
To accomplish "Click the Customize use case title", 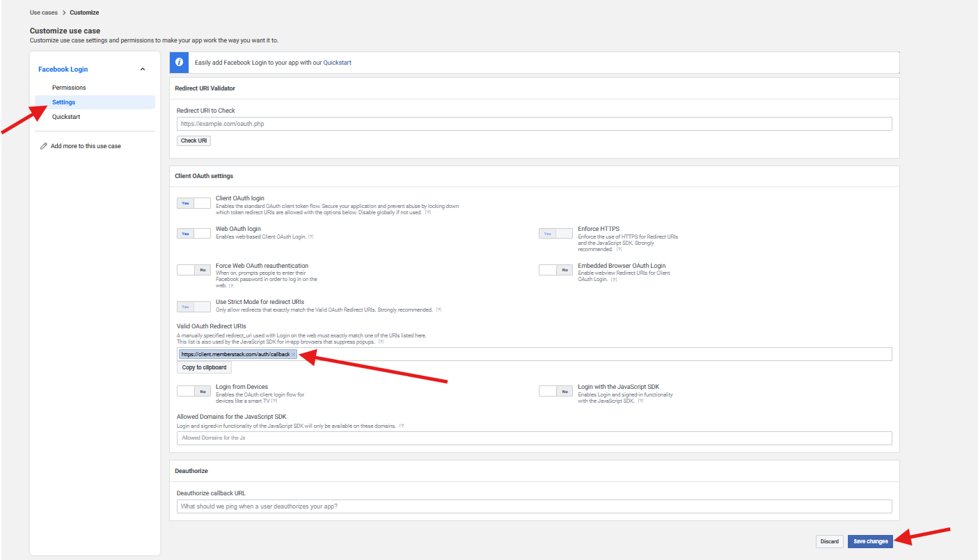I will click(65, 31).
